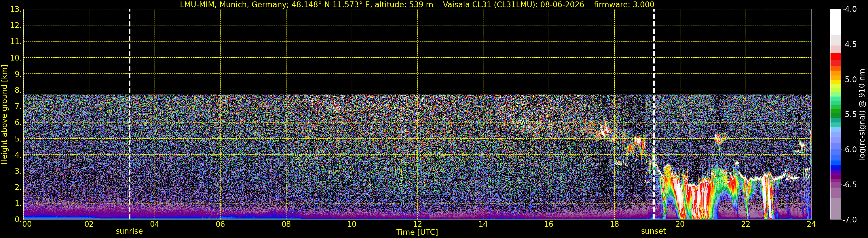Click the 'sunrise' label below axis
868x238 pixels.
pyautogui.click(x=129, y=231)
